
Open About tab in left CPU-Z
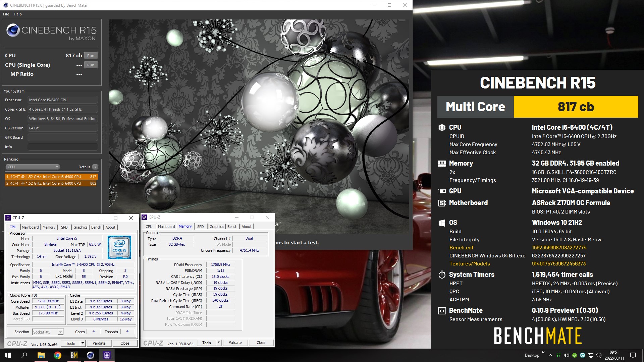pos(110,227)
